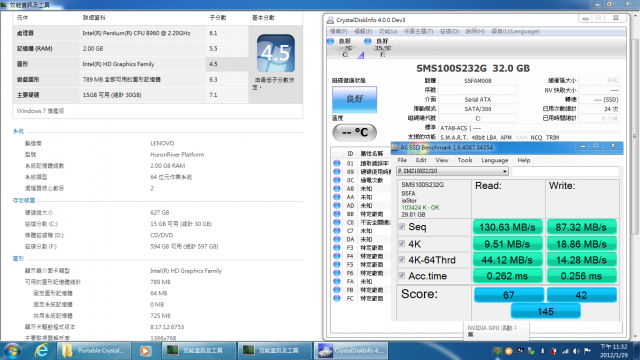Open the 檔案(F) menu in CrystalDiskInfo
The height and width of the screenshot is (360, 640).
coord(338,31)
